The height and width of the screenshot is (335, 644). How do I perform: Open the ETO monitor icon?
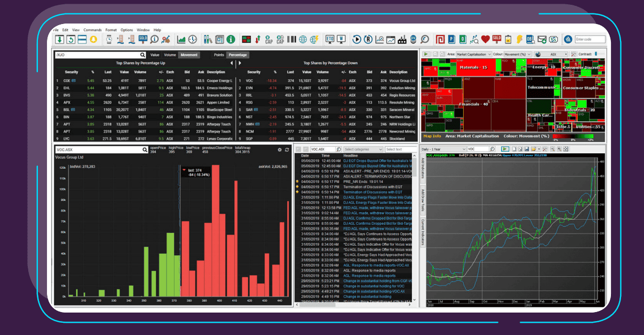[x=329, y=40]
